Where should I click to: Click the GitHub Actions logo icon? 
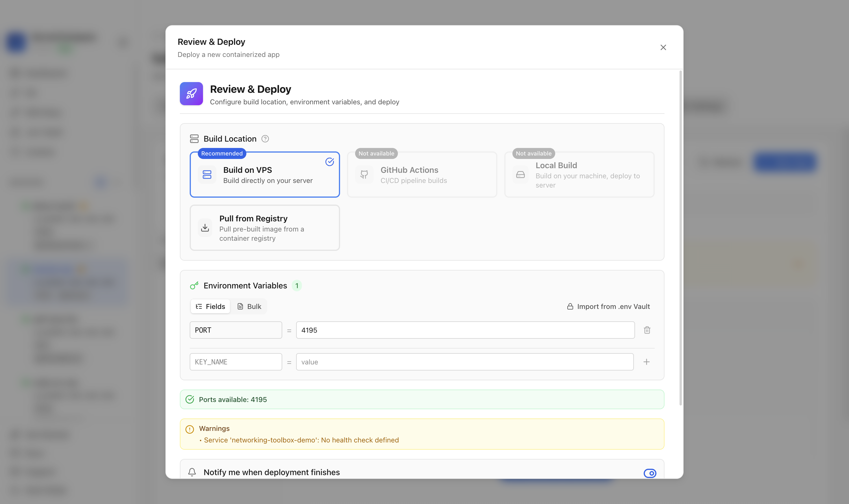pos(364,175)
